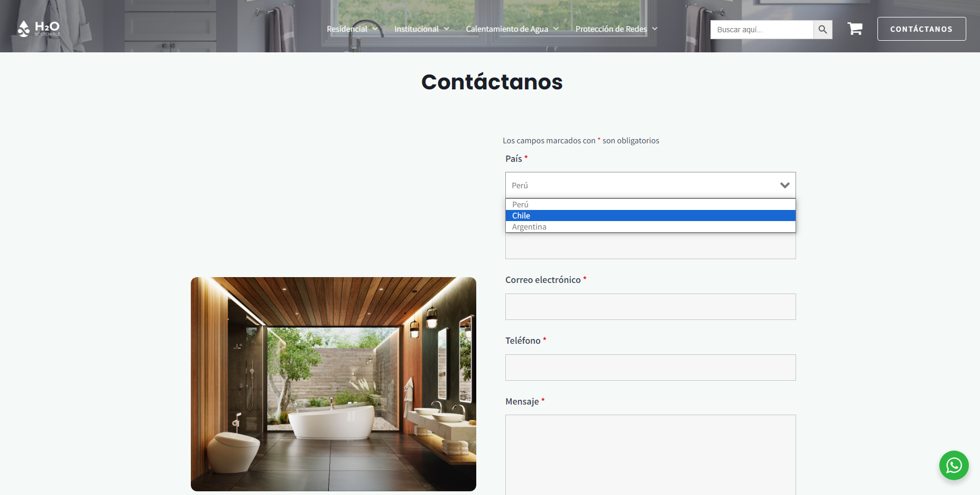Focus the Buscar aquí search field

(762, 30)
